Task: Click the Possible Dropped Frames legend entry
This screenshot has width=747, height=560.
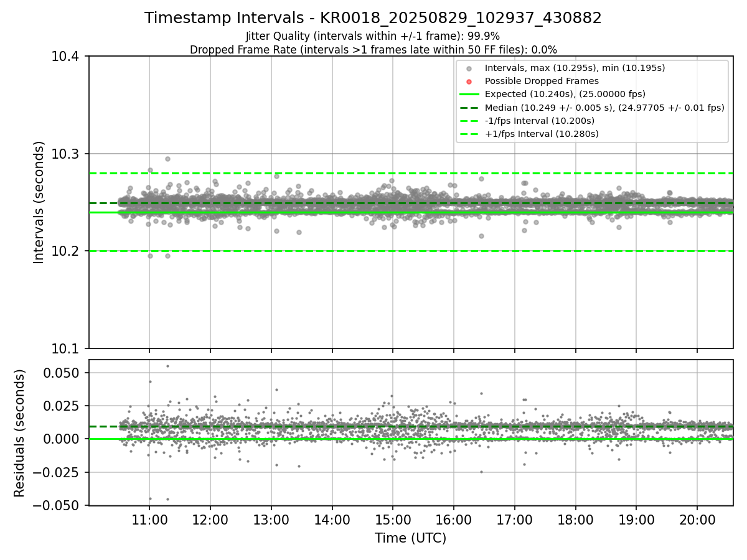Action: 542,81
